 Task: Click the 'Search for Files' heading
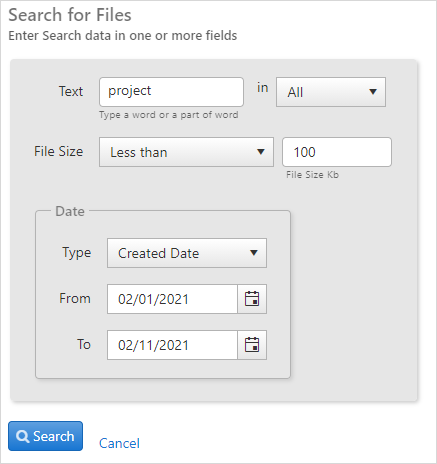[70, 15]
